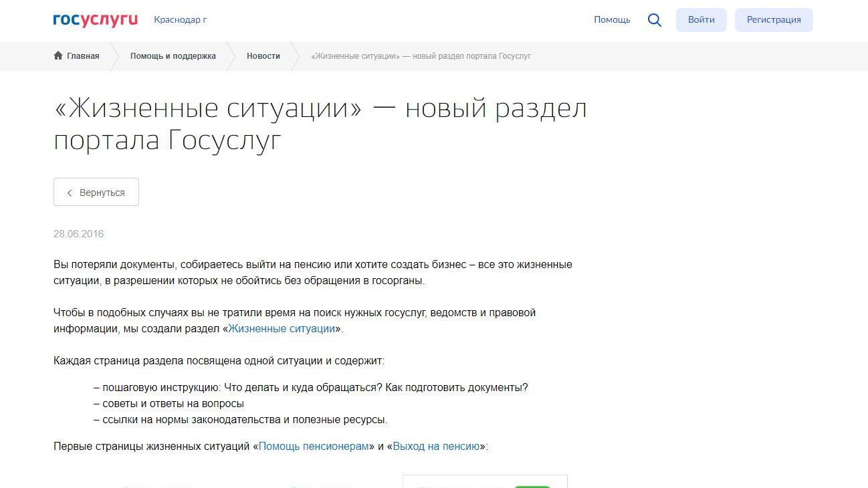Click the back chevron in Вернуться button
Viewport: 868px width, 488px height.
click(x=70, y=193)
